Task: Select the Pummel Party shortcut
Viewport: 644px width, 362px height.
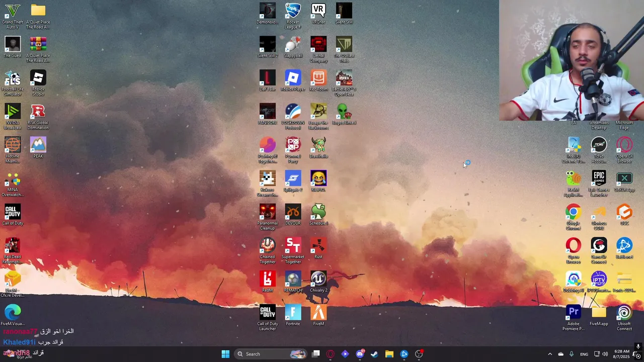Action: tap(293, 150)
